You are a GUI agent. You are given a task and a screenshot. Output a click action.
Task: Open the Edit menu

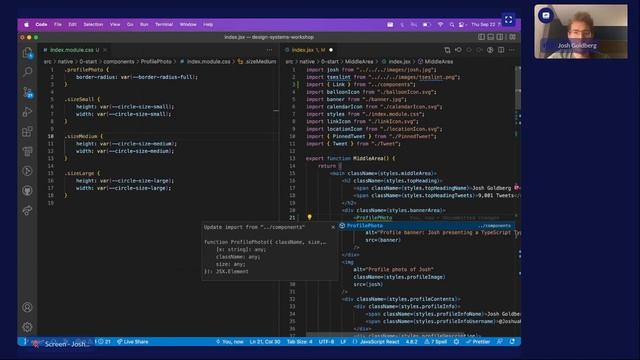(72, 24)
